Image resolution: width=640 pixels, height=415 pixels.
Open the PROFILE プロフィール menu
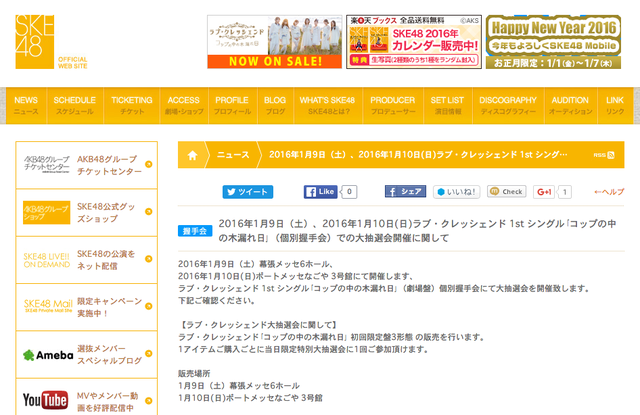point(232,105)
